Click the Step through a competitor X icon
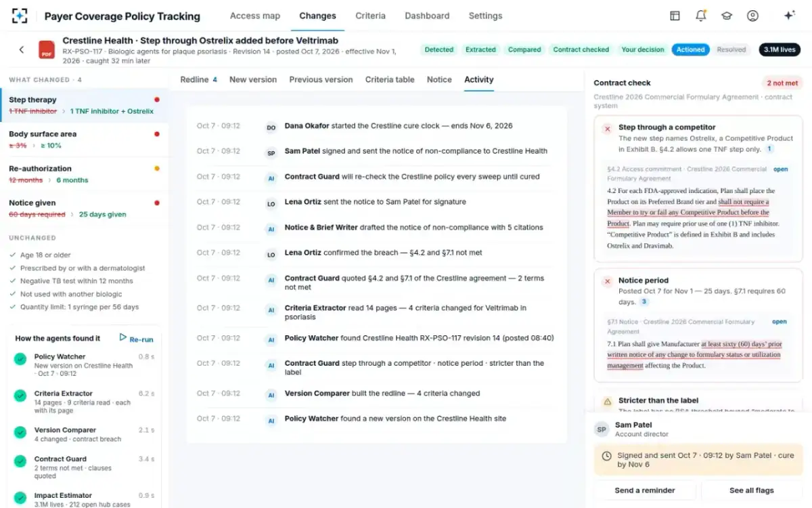The image size is (812, 508). point(607,128)
